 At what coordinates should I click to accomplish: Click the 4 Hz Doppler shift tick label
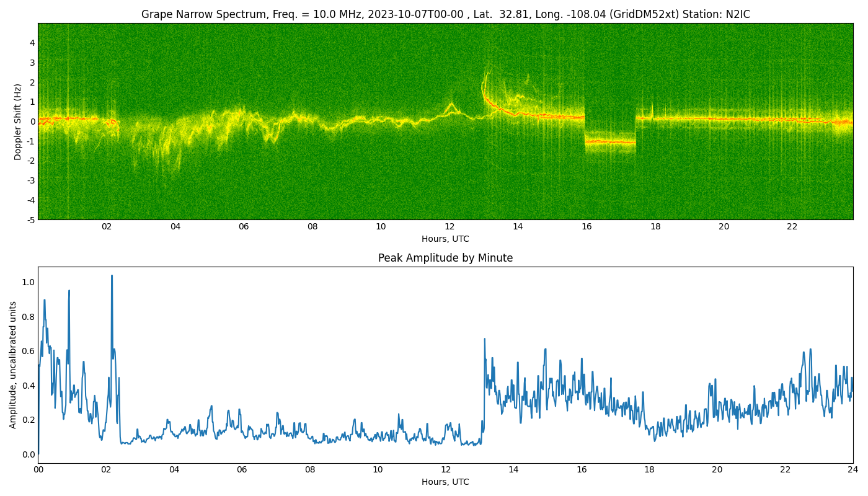32,43
